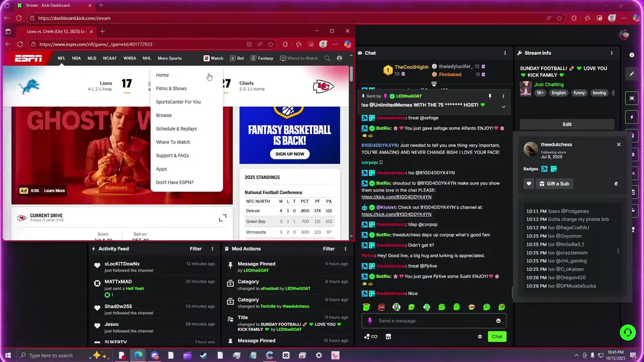Click in Send a message field
The height and width of the screenshot is (362, 644).
[434, 321]
